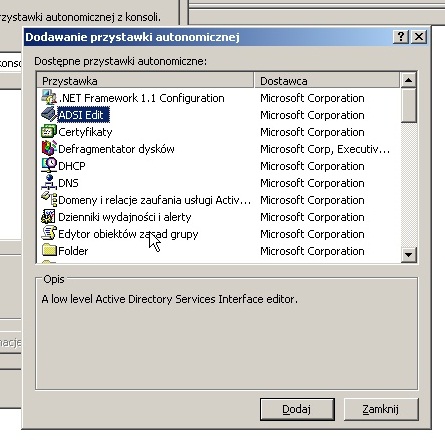
Task: Click the list scrollbar down arrow
Action: click(x=408, y=255)
